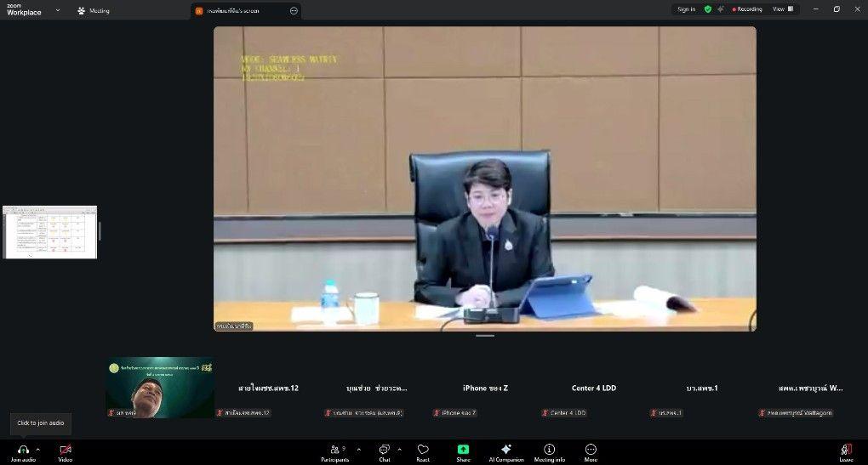Click the Sign in button

pyautogui.click(x=686, y=9)
